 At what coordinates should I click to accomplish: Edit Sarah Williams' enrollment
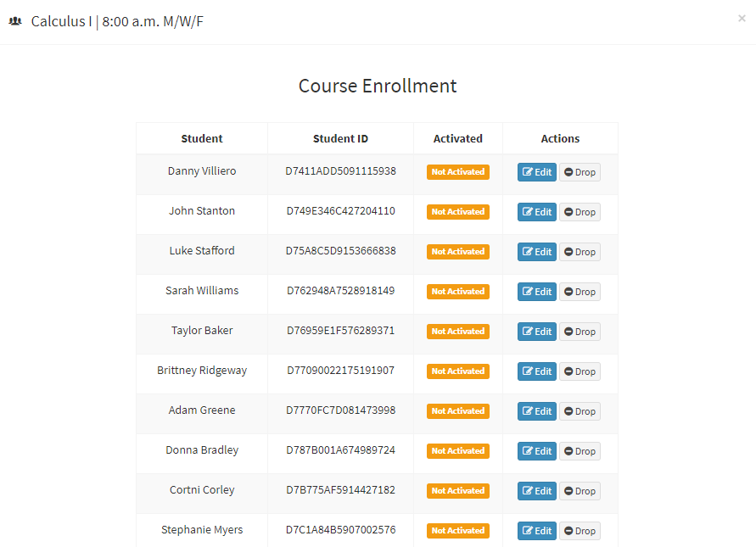coord(537,292)
